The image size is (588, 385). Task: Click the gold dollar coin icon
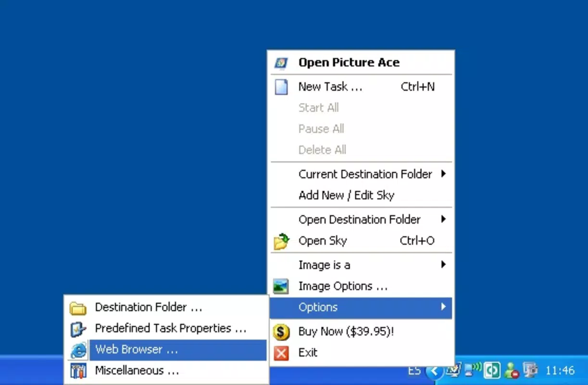click(281, 332)
